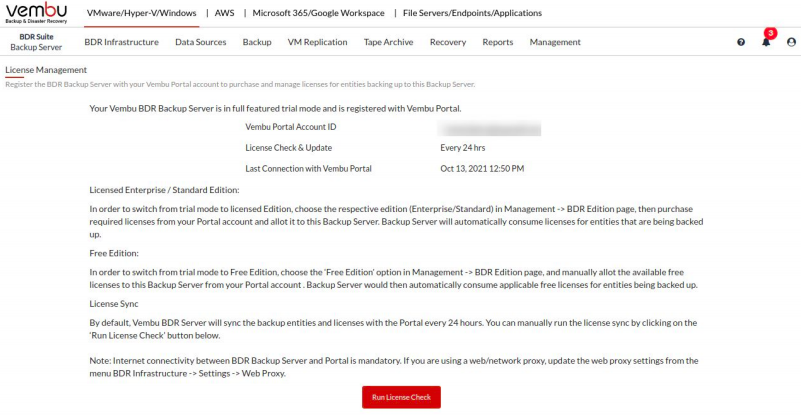Click the Vembu logo
801x416 pixels.
pyautogui.click(x=36, y=13)
